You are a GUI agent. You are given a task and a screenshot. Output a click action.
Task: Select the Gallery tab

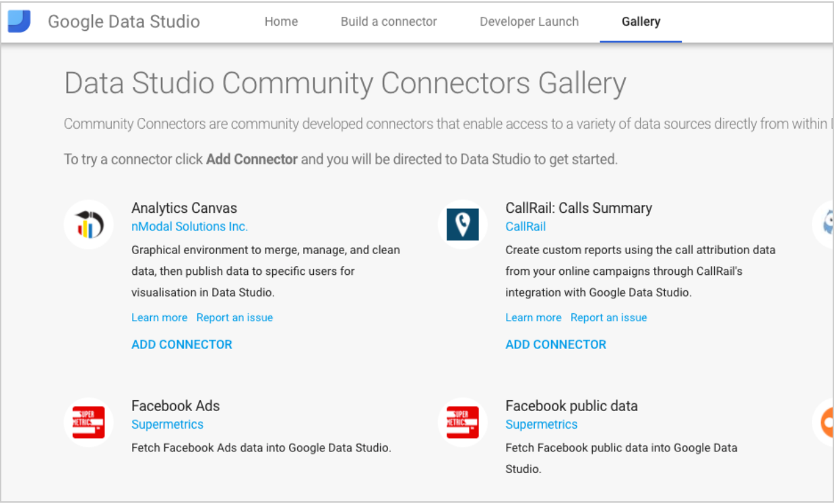[x=641, y=22]
